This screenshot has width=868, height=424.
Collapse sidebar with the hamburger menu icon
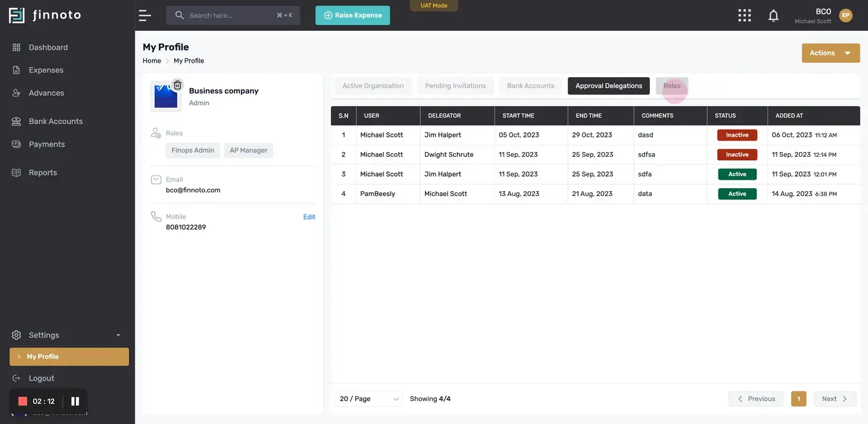pos(145,15)
